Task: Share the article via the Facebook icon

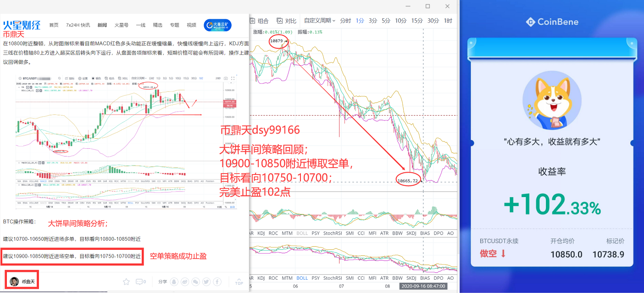Action: 217,282
